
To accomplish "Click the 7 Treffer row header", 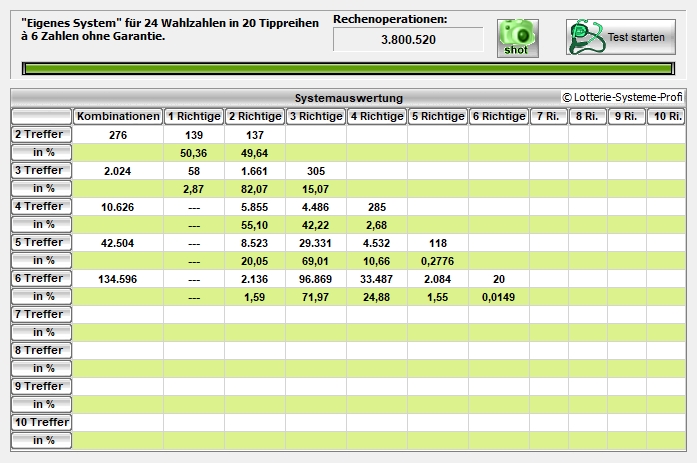I will [x=41, y=314].
